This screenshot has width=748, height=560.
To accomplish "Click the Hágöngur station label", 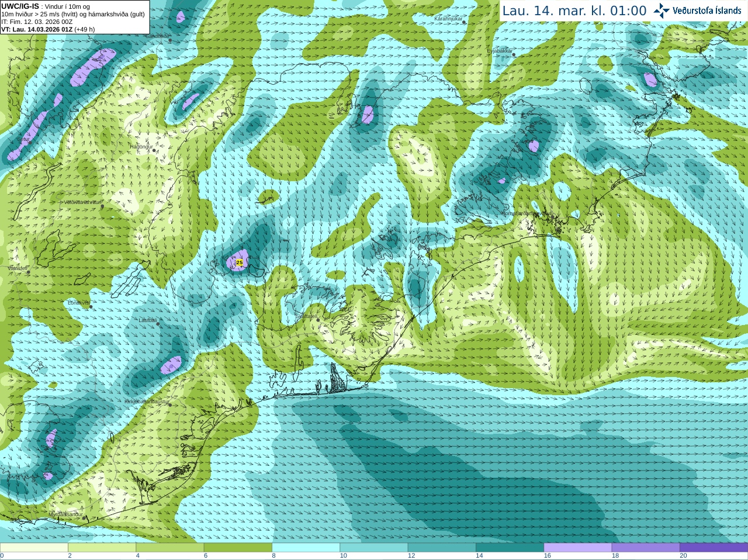I will [x=141, y=147].
